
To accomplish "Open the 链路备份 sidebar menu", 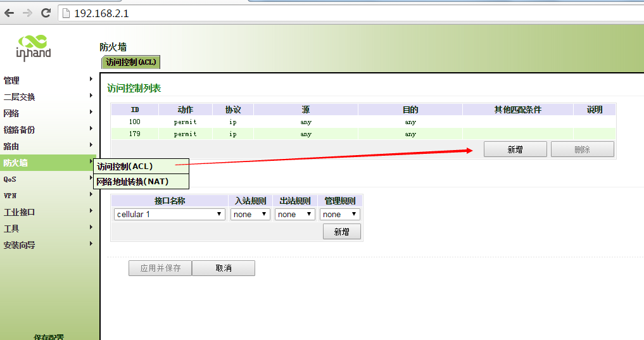I will coord(19,130).
